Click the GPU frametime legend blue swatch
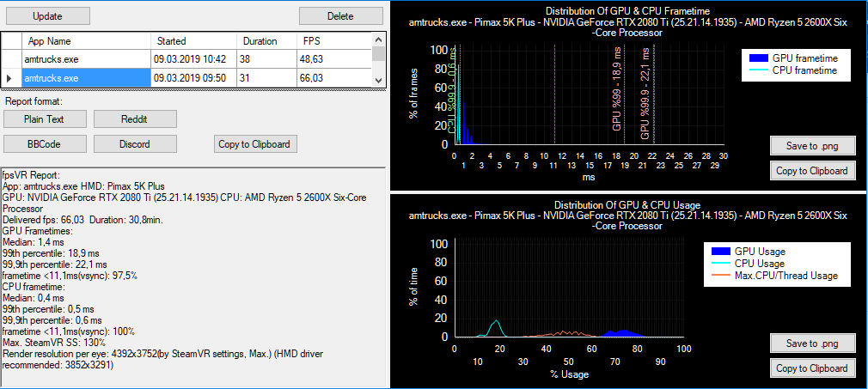868x389 pixels. 757,58
